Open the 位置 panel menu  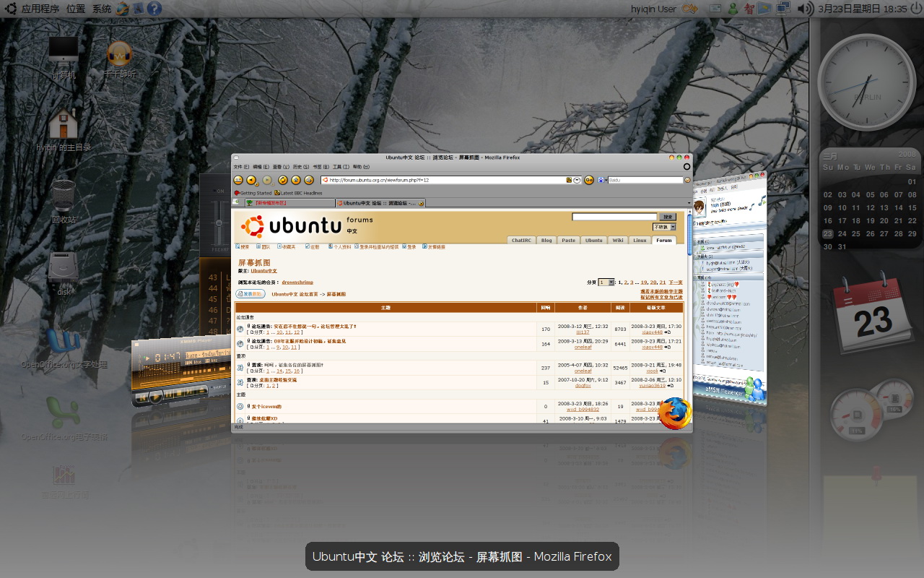76,9
